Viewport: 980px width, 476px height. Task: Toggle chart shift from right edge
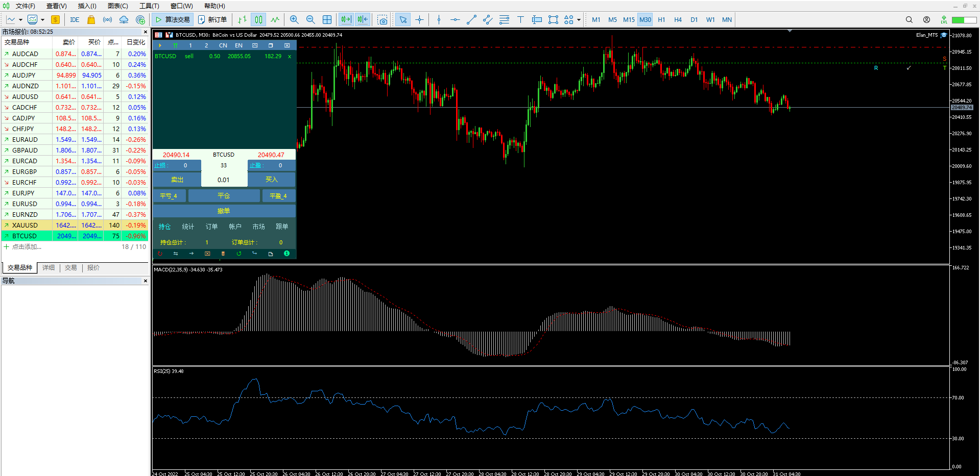click(363, 20)
